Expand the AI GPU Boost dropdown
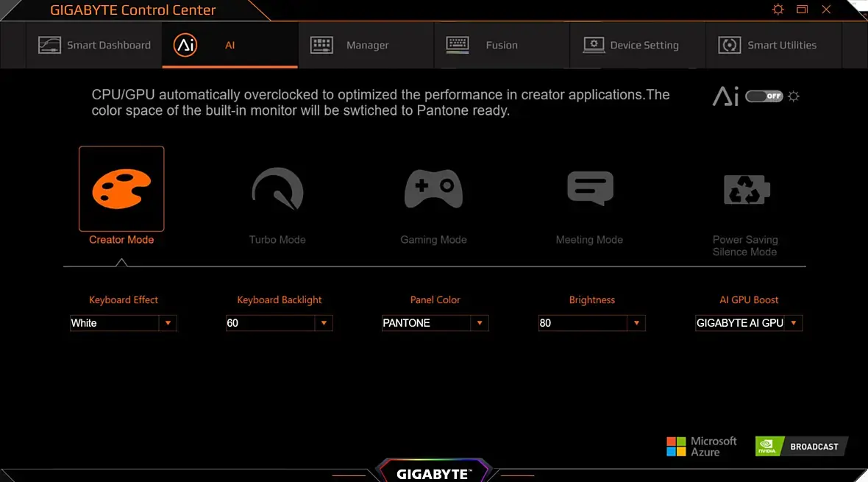The image size is (868, 482). 748,323
